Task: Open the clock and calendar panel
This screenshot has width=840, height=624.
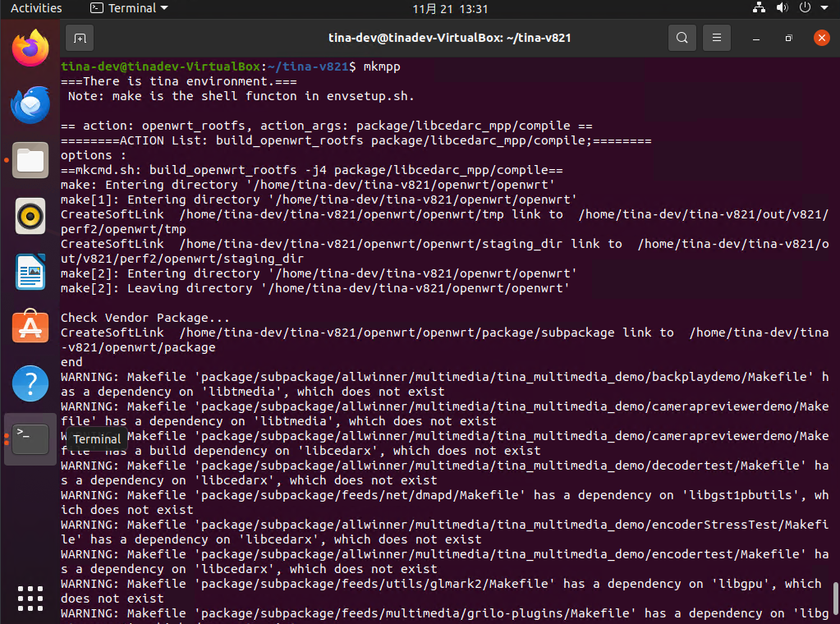Action: pos(450,8)
